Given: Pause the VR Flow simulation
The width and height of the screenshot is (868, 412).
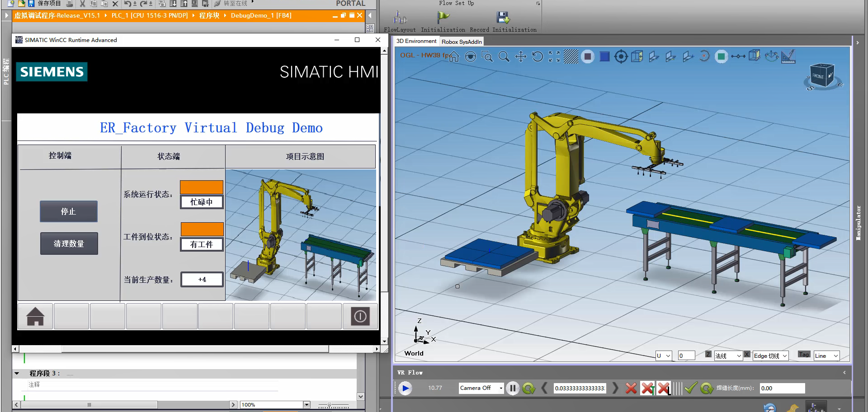Looking at the screenshot, I should 513,388.
